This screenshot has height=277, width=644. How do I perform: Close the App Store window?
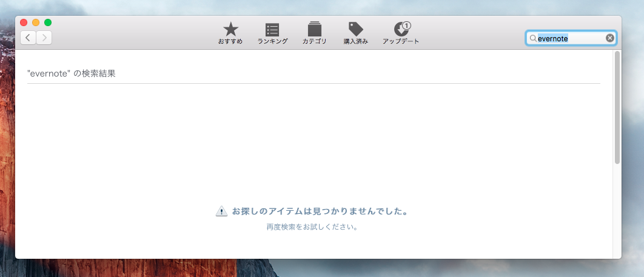click(24, 22)
